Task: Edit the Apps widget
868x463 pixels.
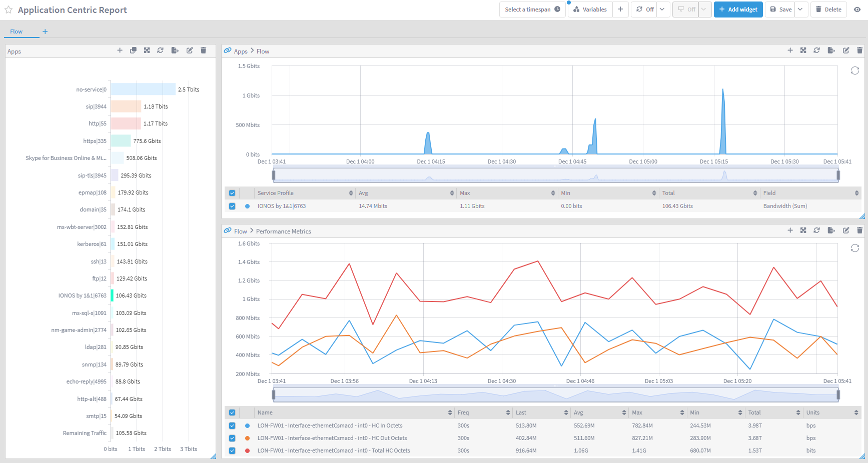Action: [x=190, y=50]
